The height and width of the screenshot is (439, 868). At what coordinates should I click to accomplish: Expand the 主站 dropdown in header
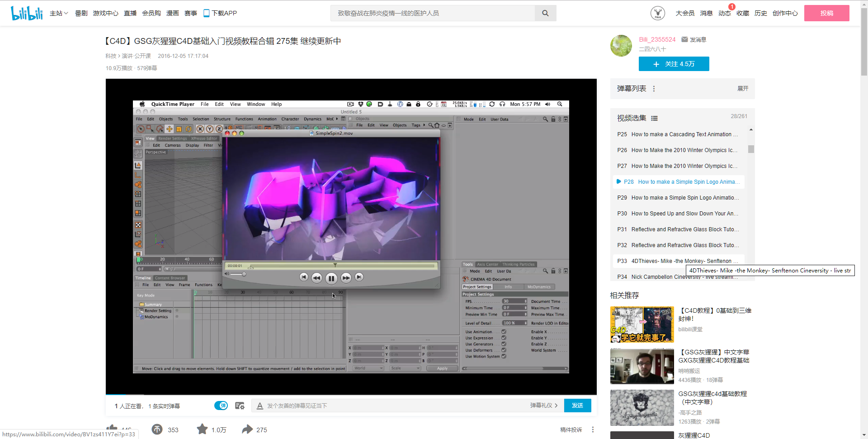tap(59, 13)
